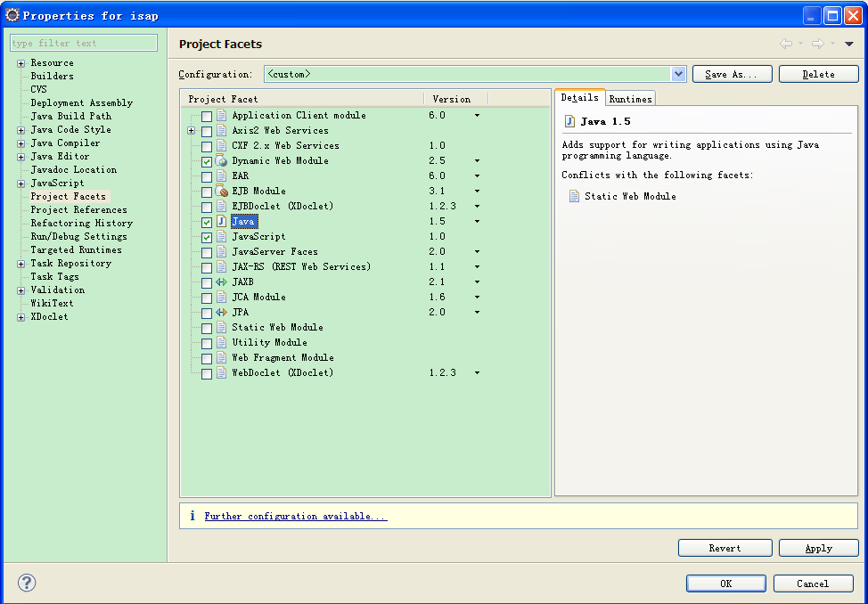This screenshot has width=868, height=604.
Task: Open the view menu triangle icon
Action: tap(849, 44)
